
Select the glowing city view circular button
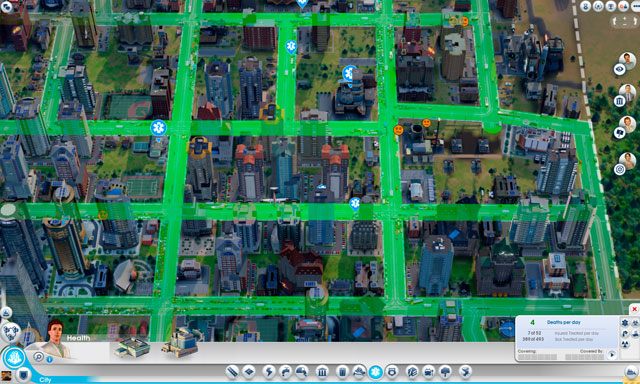click(14, 357)
